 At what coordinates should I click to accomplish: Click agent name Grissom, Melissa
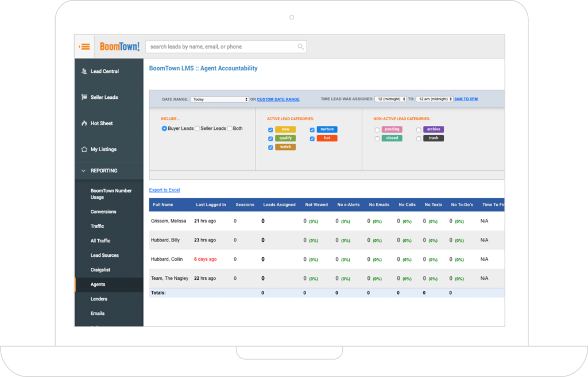(168, 221)
